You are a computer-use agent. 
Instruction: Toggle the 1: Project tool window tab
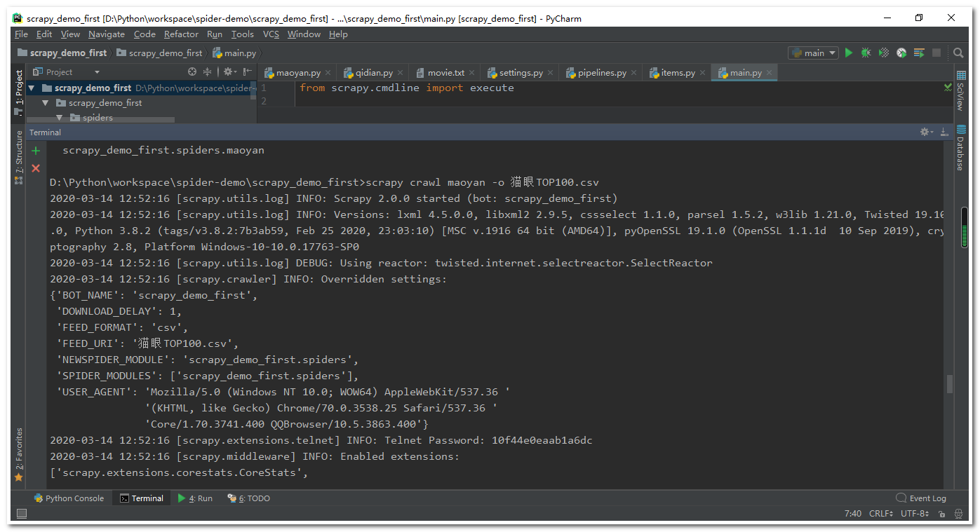(19, 93)
